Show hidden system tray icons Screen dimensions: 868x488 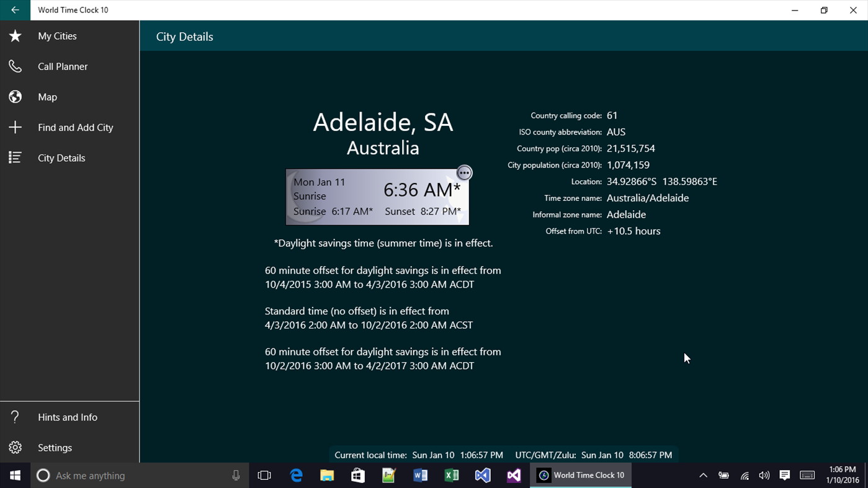(x=703, y=476)
